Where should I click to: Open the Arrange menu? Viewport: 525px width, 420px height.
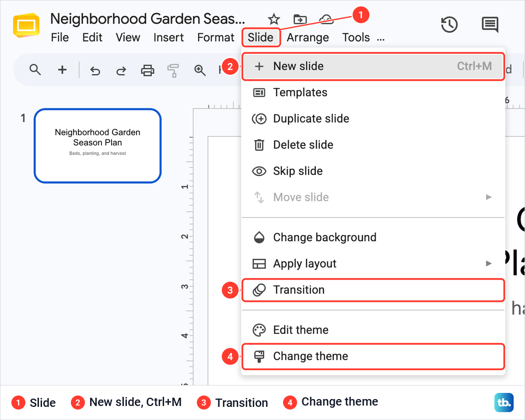pyautogui.click(x=308, y=38)
